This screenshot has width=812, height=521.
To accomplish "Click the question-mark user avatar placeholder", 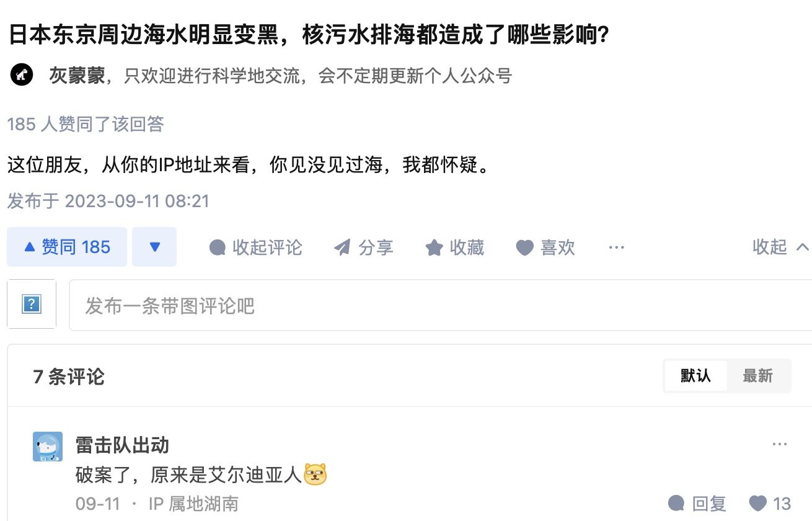I will coord(31,304).
